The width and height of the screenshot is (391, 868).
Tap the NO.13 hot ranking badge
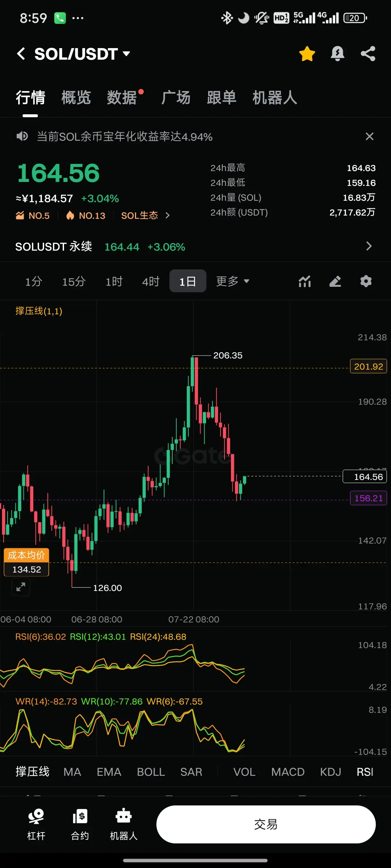(85, 216)
